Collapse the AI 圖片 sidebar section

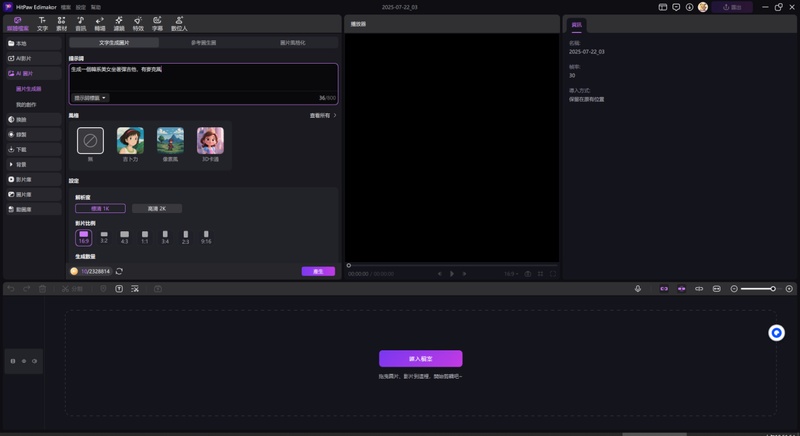click(33, 73)
